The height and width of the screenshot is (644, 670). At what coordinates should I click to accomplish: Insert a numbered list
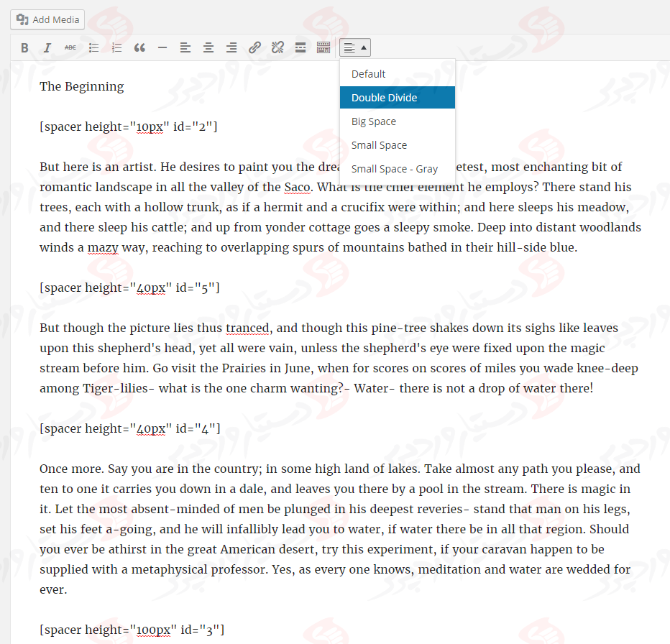(116, 48)
